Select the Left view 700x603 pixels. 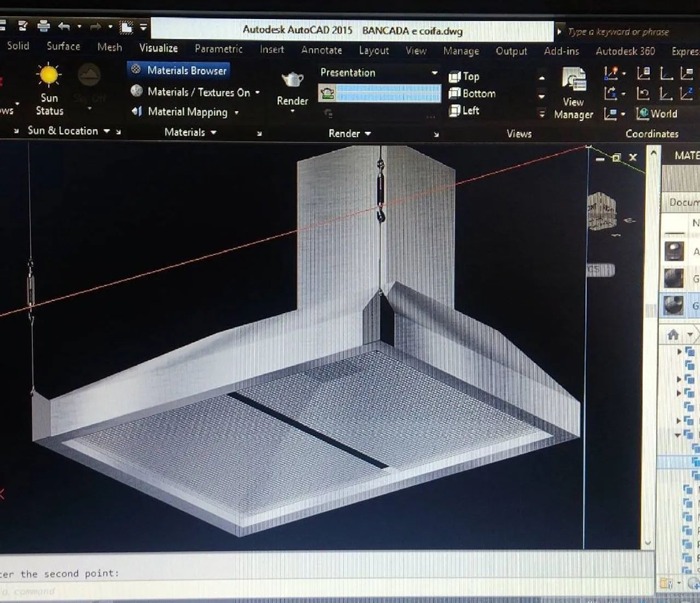[464, 110]
